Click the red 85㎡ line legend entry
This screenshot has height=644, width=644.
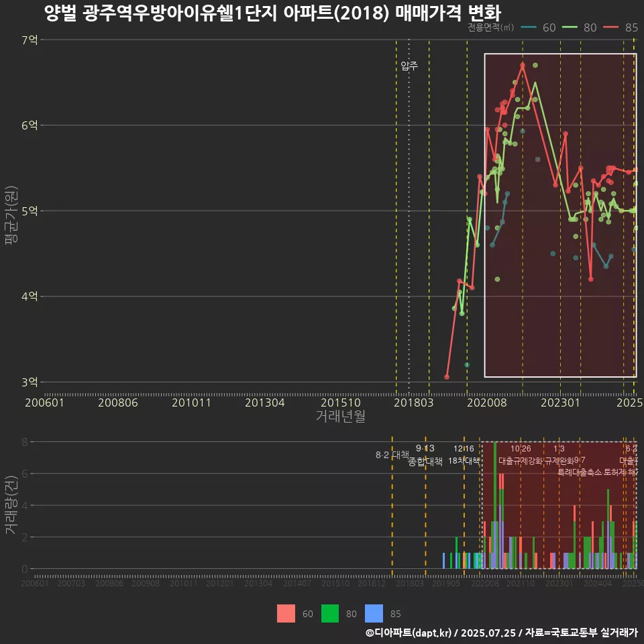point(620,28)
